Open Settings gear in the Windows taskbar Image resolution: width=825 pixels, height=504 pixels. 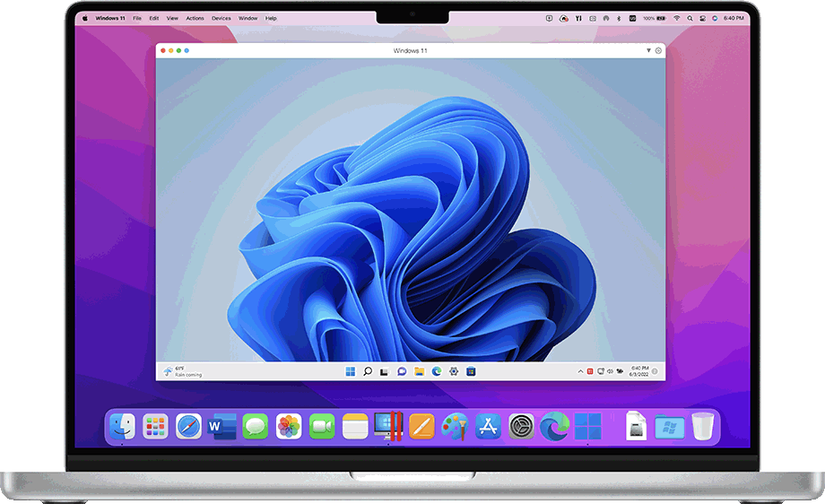tap(454, 371)
